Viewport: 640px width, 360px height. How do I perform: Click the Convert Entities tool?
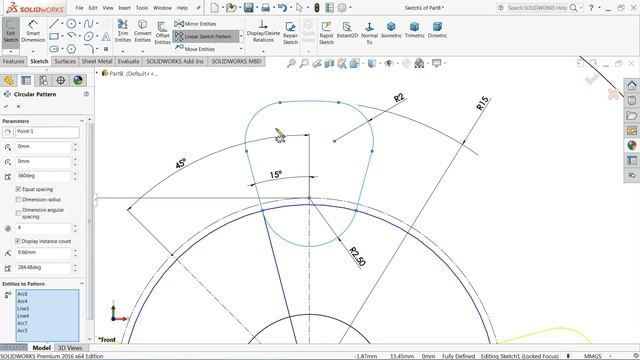(x=142, y=31)
